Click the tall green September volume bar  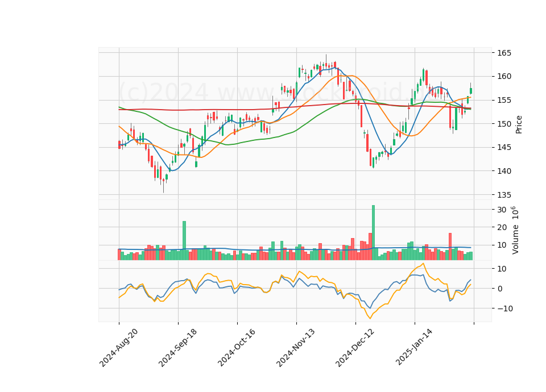tap(184, 241)
